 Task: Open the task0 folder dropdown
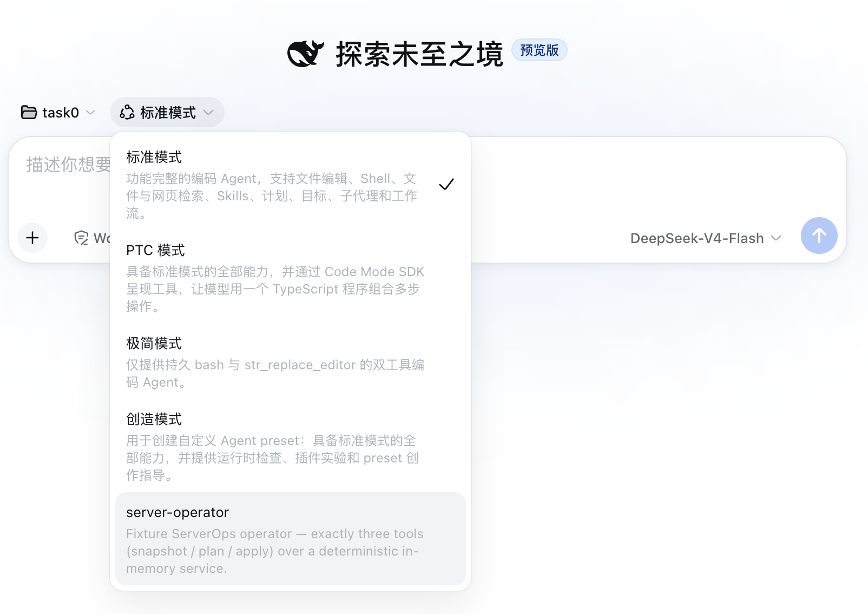point(58,112)
